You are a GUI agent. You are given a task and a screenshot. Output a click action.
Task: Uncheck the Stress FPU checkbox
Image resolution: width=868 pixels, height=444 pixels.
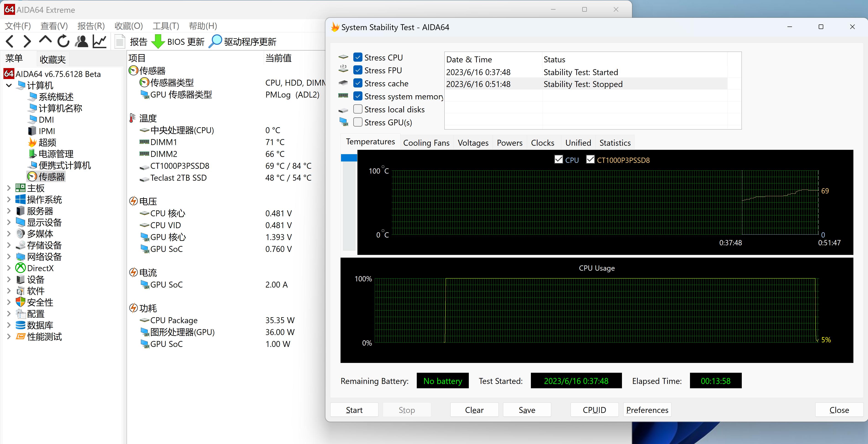pos(358,70)
